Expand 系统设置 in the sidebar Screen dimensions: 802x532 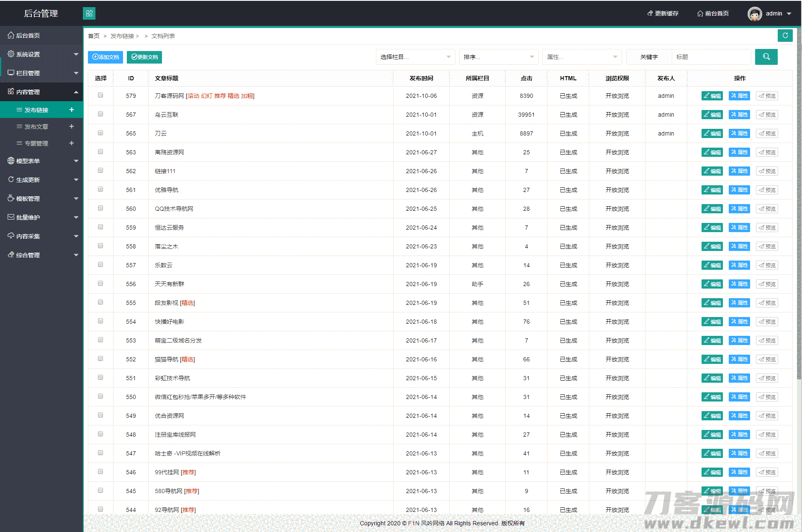pos(42,54)
